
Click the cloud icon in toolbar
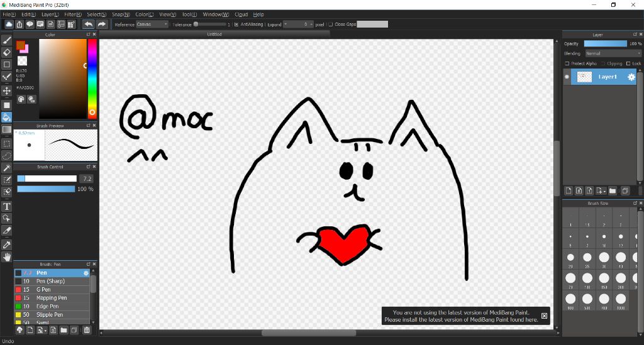[x=9, y=25]
